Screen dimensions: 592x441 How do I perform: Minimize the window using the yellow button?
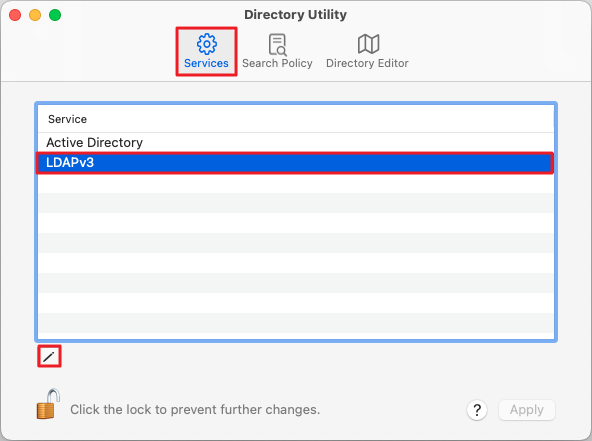point(35,15)
